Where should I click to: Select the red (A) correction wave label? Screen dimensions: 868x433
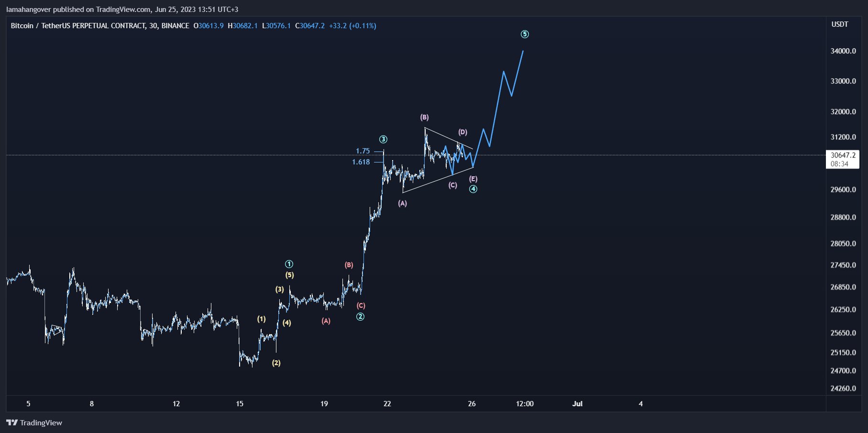pyautogui.click(x=326, y=321)
